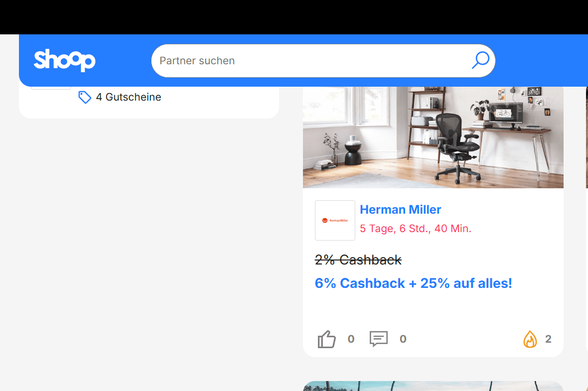Click the orange flame hotness icon
Image resolution: width=588 pixels, height=391 pixels.
pyautogui.click(x=530, y=339)
